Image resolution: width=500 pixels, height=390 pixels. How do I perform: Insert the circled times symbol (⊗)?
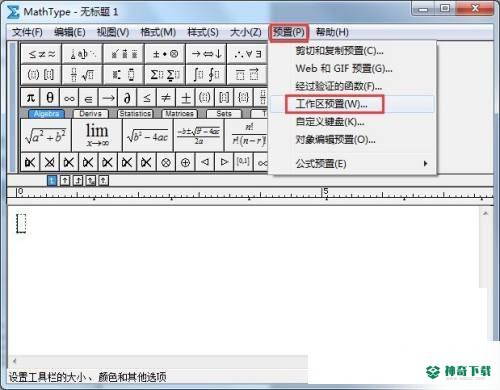pos(166,162)
